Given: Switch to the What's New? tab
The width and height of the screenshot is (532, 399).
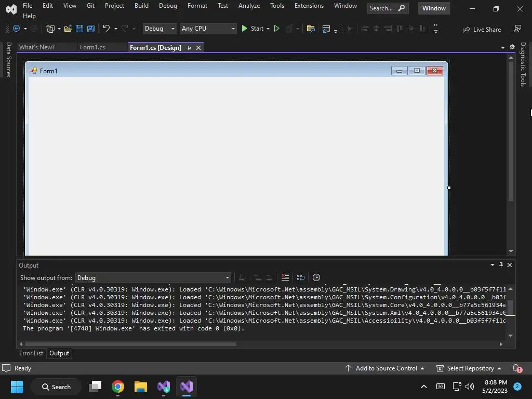Looking at the screenshot, I should tap(37, 47).
